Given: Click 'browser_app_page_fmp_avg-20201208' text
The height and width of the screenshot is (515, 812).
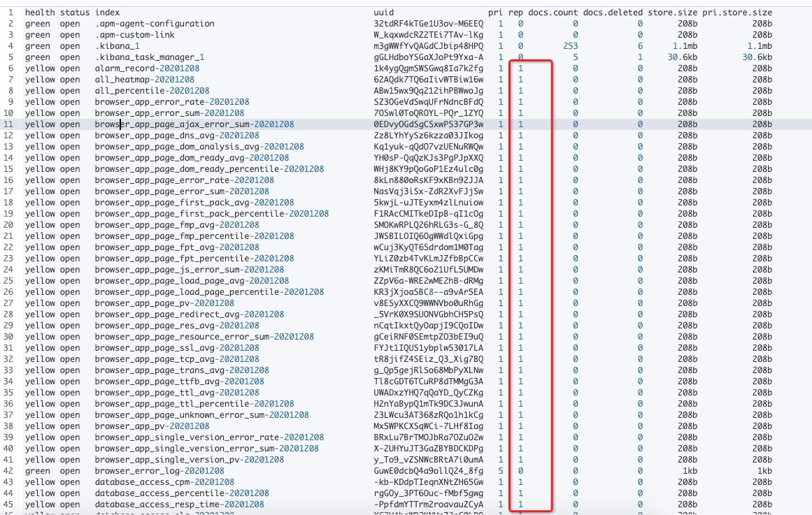Looking at the screenshot, I should pos(177,225).
